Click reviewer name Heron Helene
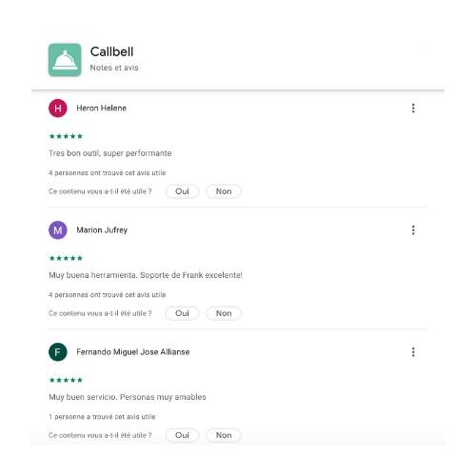This screenshot has height=476, width=476. point(102,109)
